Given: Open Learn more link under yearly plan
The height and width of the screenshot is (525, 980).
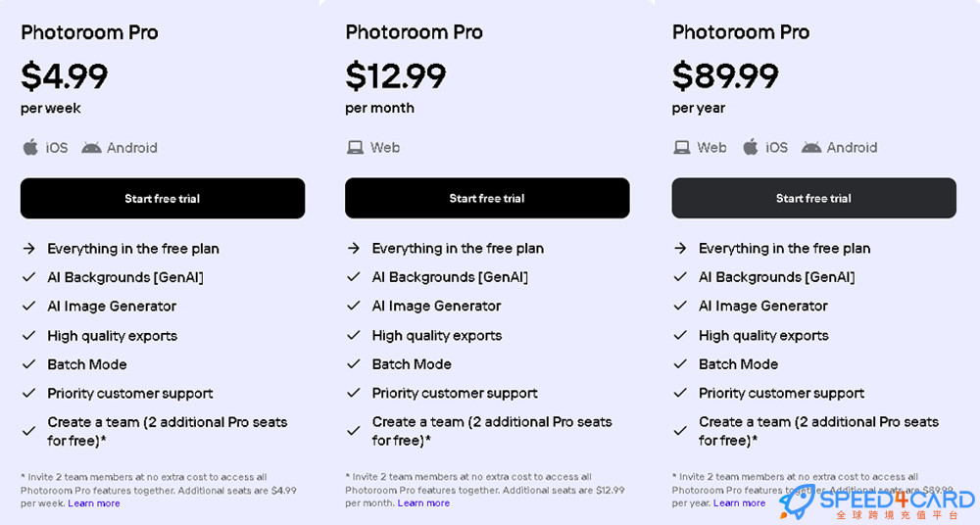Looking at the screenshot, I should pos(739,502).
